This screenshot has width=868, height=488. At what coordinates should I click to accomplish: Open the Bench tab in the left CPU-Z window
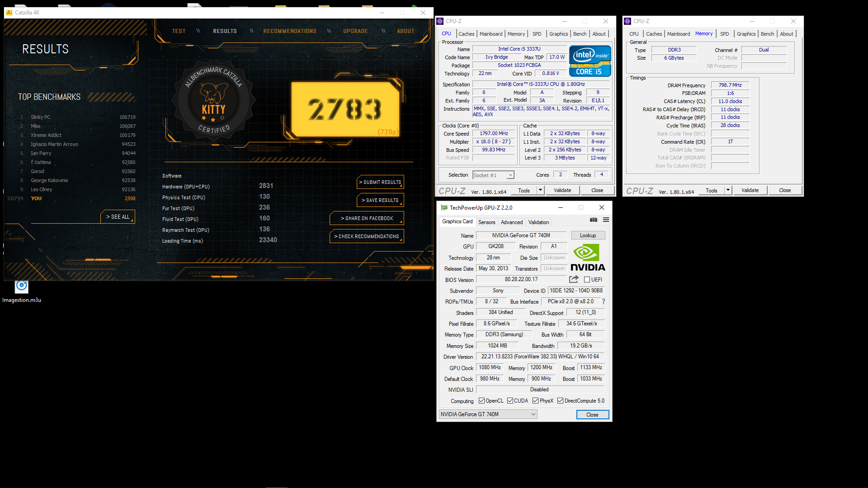580,34
